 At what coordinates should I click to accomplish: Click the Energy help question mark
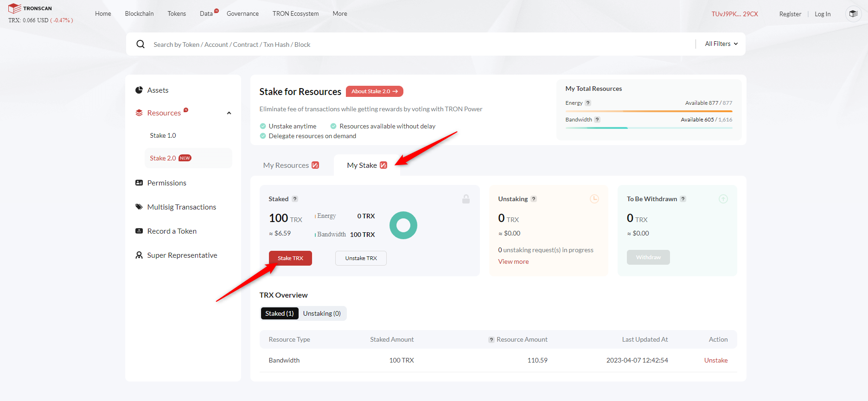pos(588,103)
